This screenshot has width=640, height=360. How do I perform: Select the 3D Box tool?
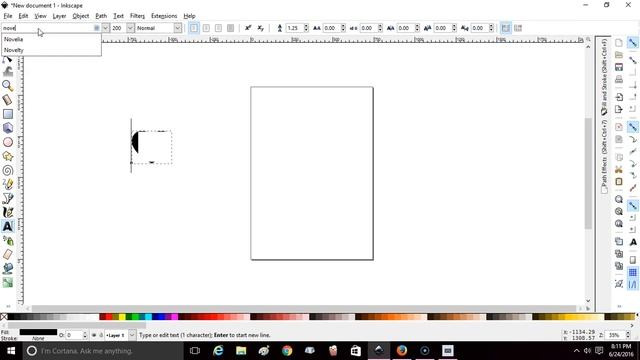[x=7, y=128]
